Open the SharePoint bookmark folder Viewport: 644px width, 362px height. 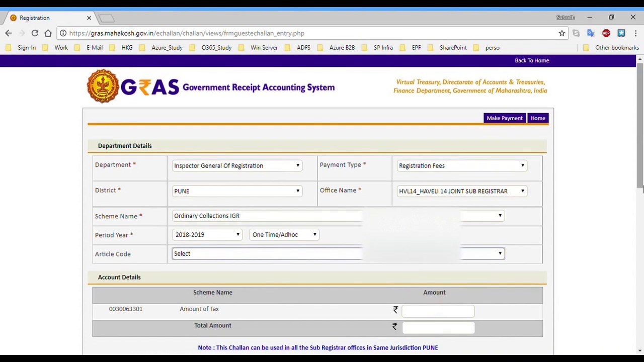tap(447, 48)
